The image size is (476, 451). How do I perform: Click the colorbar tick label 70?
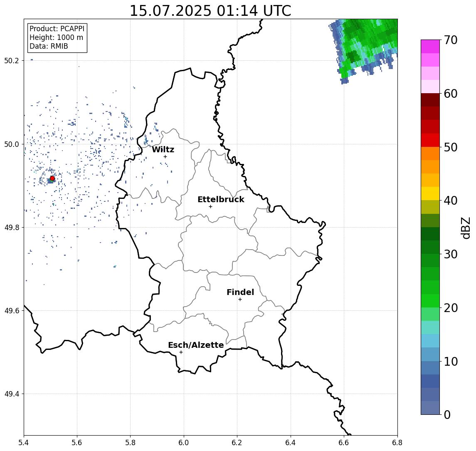pyautogui.click(x=451, y=40)
